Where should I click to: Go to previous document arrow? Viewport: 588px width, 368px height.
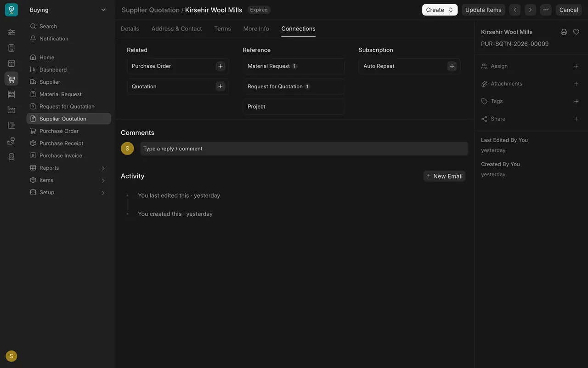click(x=515, y=10)
